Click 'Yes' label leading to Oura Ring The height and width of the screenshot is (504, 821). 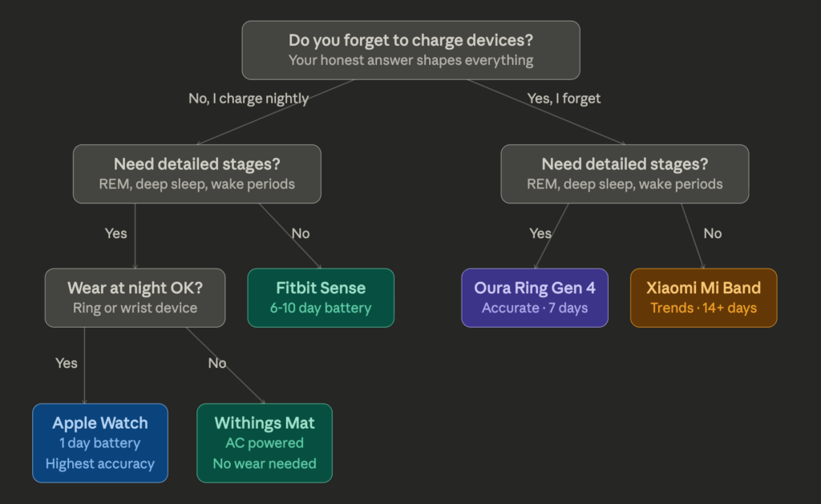[540, 233]
